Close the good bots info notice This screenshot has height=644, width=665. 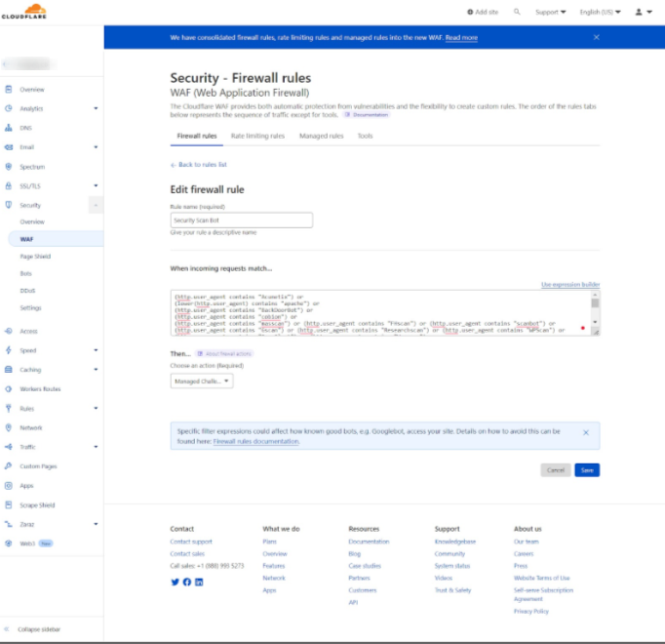(x=586, y=432)
